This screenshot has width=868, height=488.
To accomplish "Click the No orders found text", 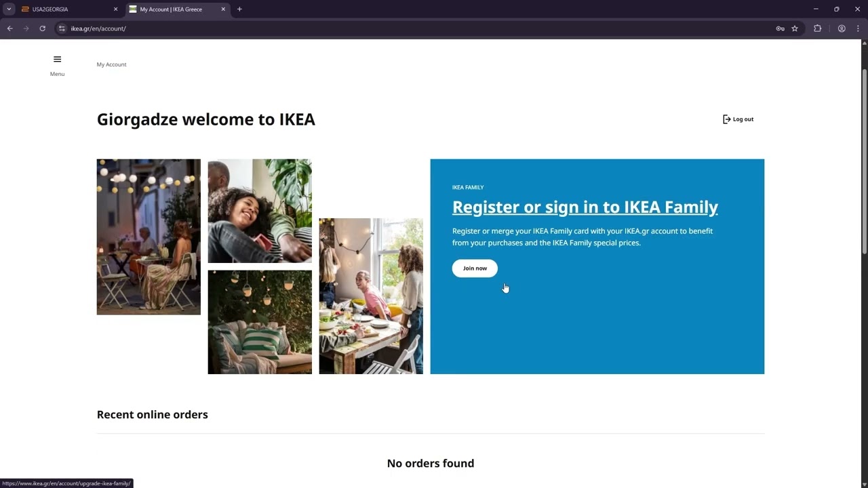I will [431, 464].
